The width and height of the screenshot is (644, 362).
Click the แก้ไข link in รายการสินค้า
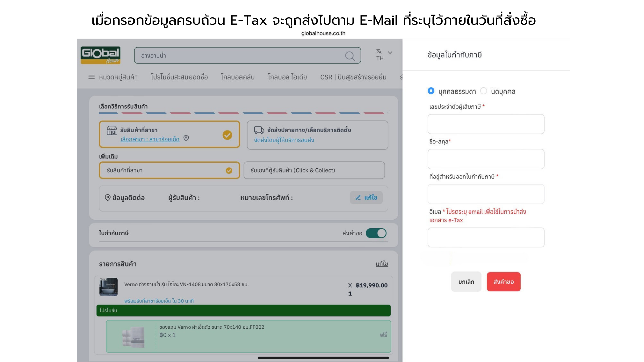[x=382, y=264]
